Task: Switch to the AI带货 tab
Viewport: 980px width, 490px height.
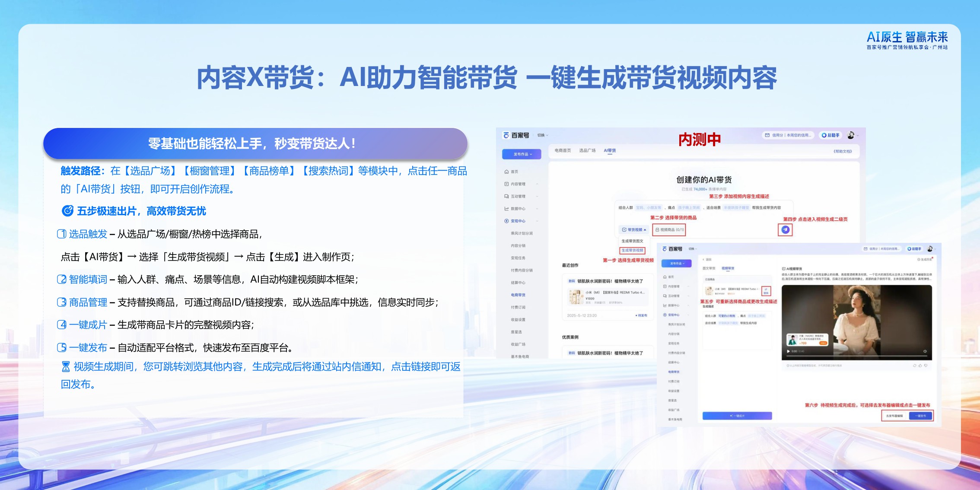Action: [x=610, y=150]
